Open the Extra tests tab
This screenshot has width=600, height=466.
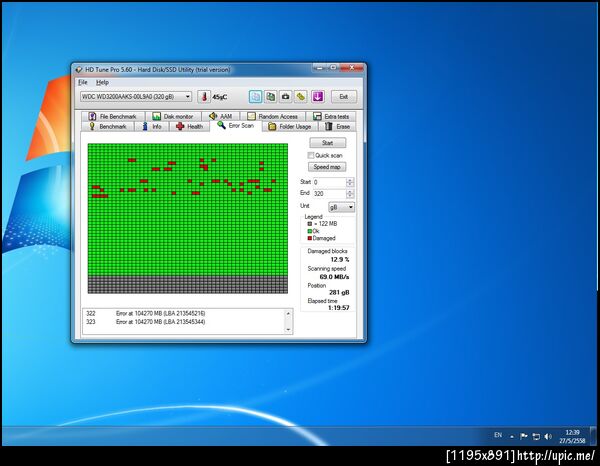click(x=331, y=116)
